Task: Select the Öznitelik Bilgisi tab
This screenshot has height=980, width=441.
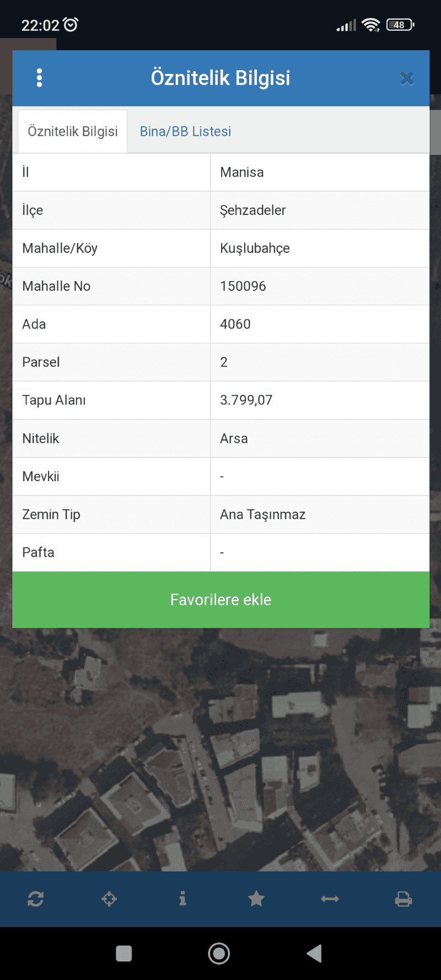Action: 73,131
